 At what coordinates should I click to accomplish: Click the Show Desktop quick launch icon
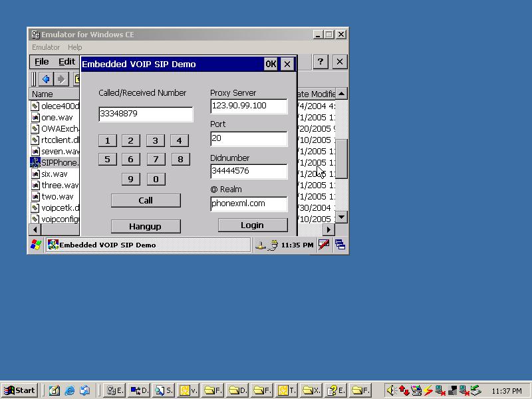(55, 390)
